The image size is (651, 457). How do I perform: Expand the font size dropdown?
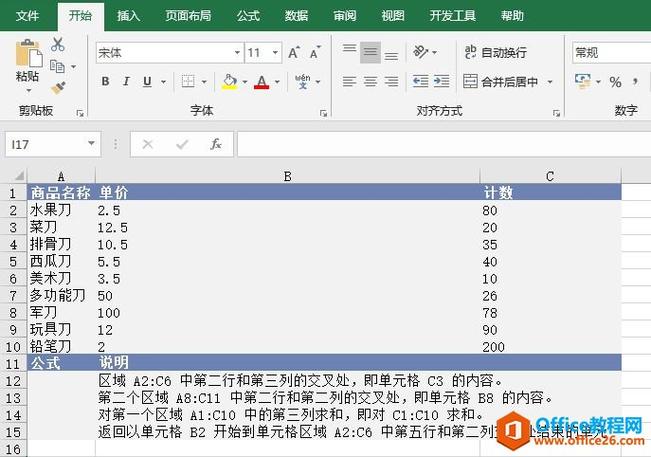[x=275, y=53]
